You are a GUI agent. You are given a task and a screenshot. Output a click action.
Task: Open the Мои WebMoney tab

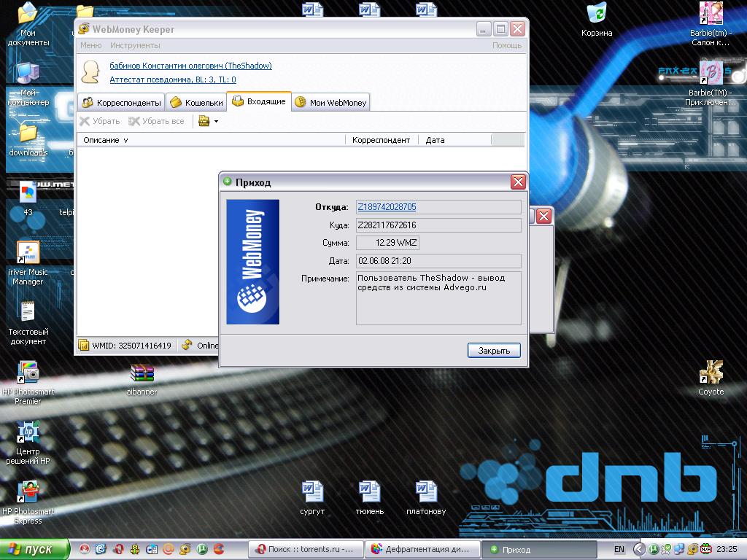(330, 102)
